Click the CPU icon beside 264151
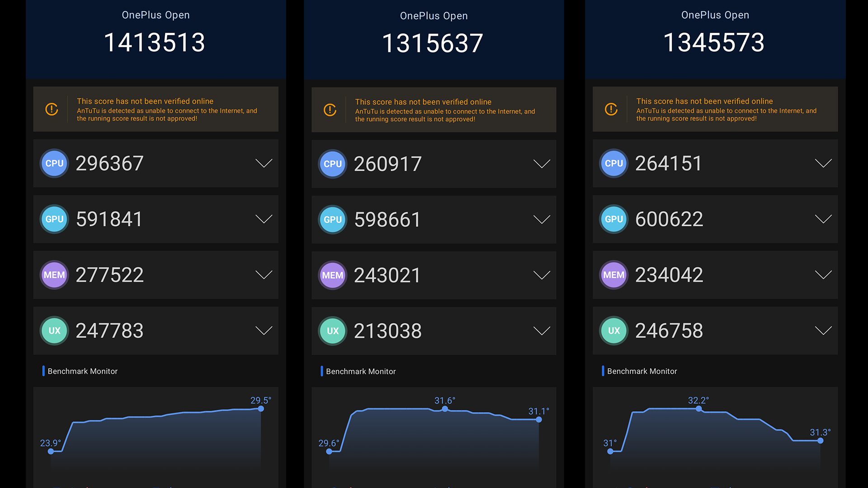Image resolution: width=868 pixels, height=488 pixels. pyautogui.click(x=614, y=163)
